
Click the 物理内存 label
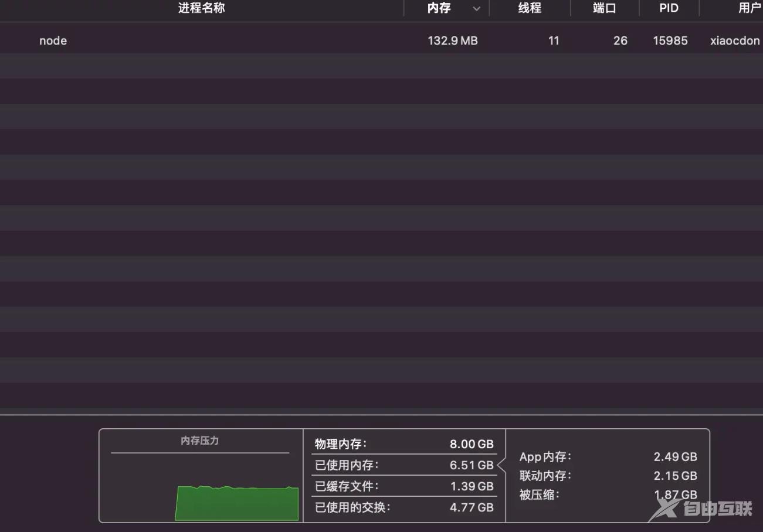point(341,444)
